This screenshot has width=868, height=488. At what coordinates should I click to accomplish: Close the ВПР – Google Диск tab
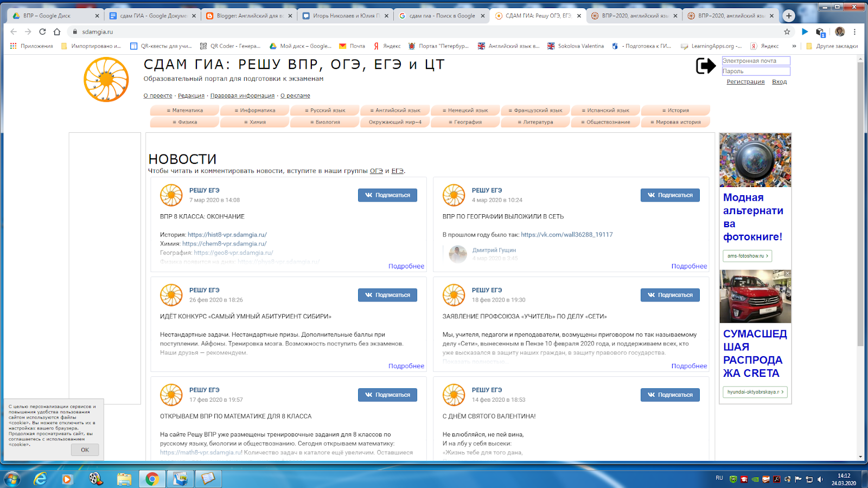97,16
